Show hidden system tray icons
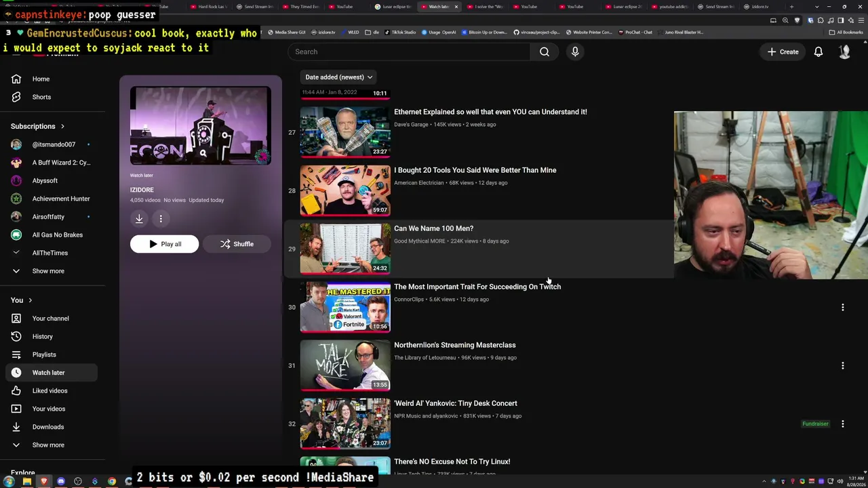This screenshot has height=488, width=868. point(765,481)
